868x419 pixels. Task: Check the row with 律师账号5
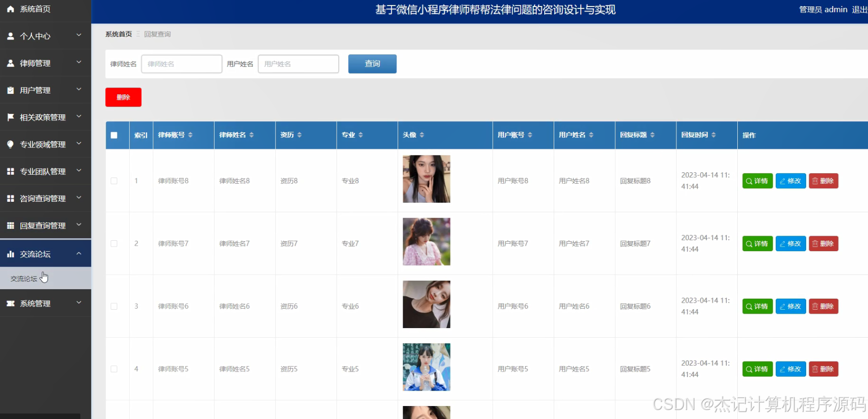pyautogui.click(x=114, y=369)
